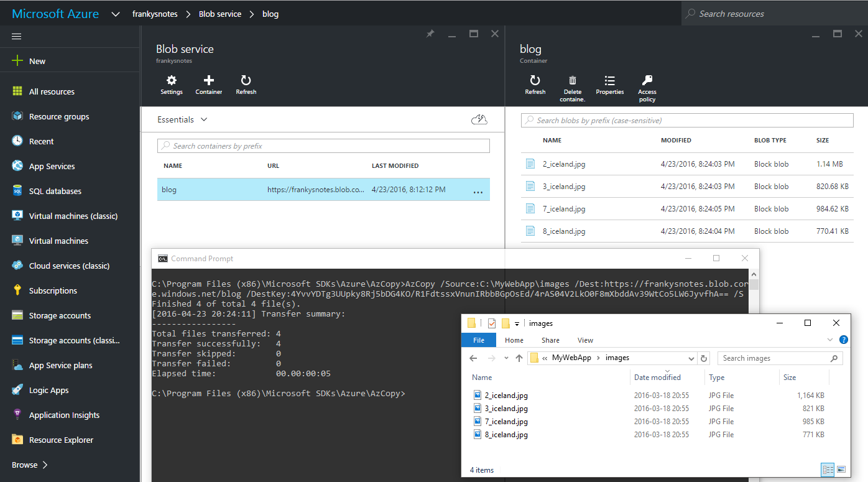Viewport: 868px width, 482px height.
Task: Open Virtual machines (classic) icon
Action: tap(17, 216)
